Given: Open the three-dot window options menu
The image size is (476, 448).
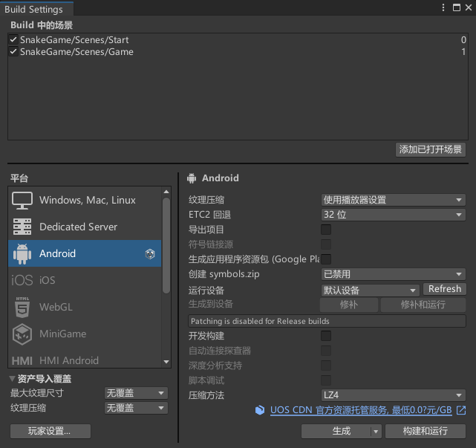Looking at the screenshot, I should pos(443,7).
